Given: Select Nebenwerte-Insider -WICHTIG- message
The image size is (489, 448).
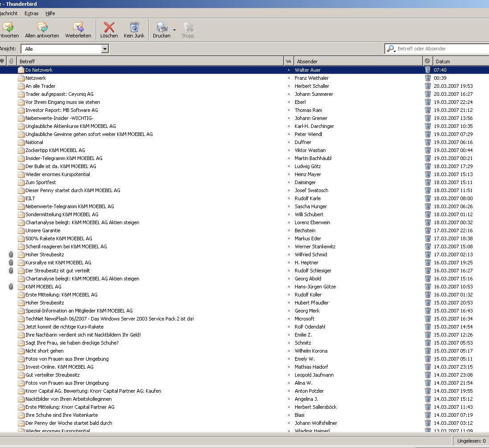Looking at the screenshot, I should 59,118.
